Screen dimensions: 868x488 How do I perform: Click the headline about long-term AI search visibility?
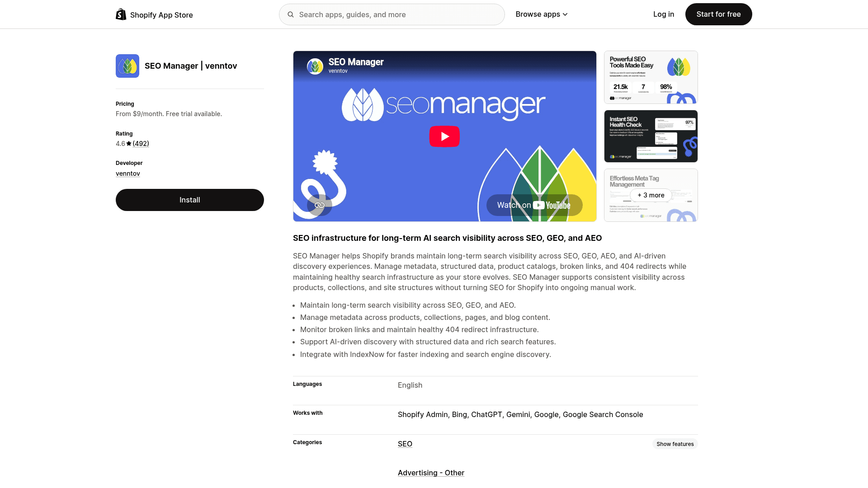(447, 238)
